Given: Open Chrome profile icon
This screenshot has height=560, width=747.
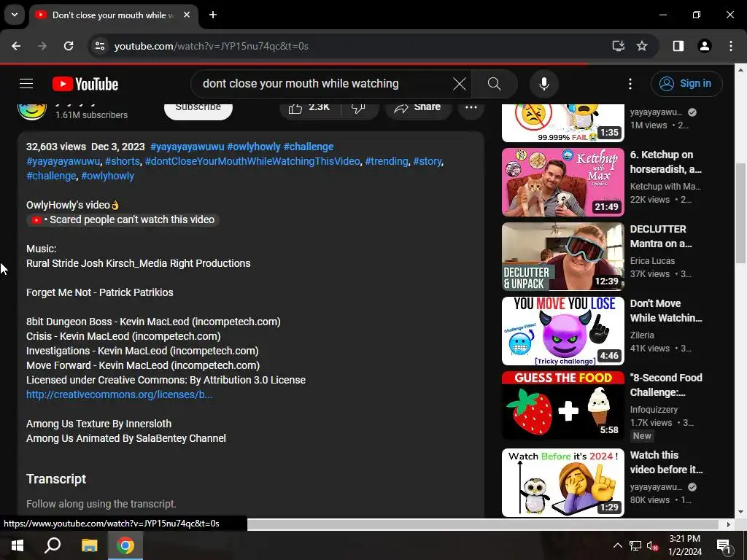Looking at the screenshot, I should [x=704, y=46].
